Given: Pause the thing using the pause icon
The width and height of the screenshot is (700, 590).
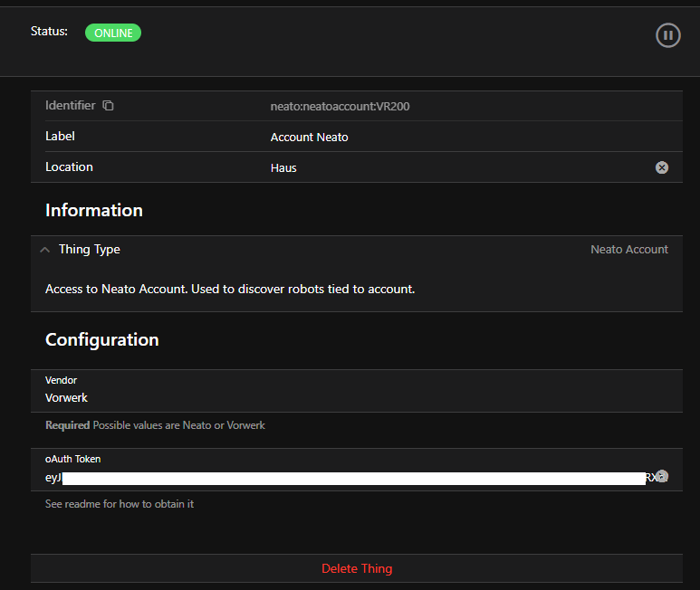Looking at the screenshot, I should tap(667, 35).
